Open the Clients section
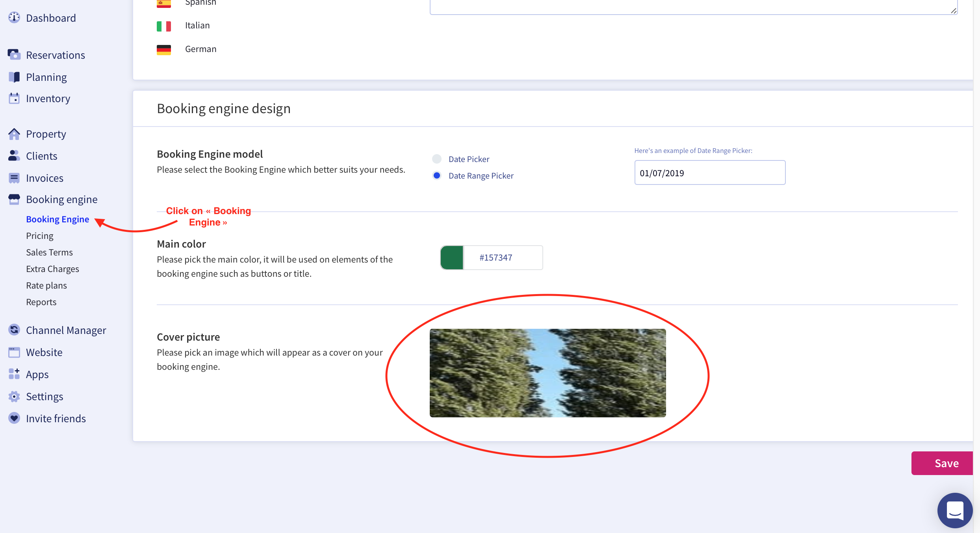 coord(42,156)
